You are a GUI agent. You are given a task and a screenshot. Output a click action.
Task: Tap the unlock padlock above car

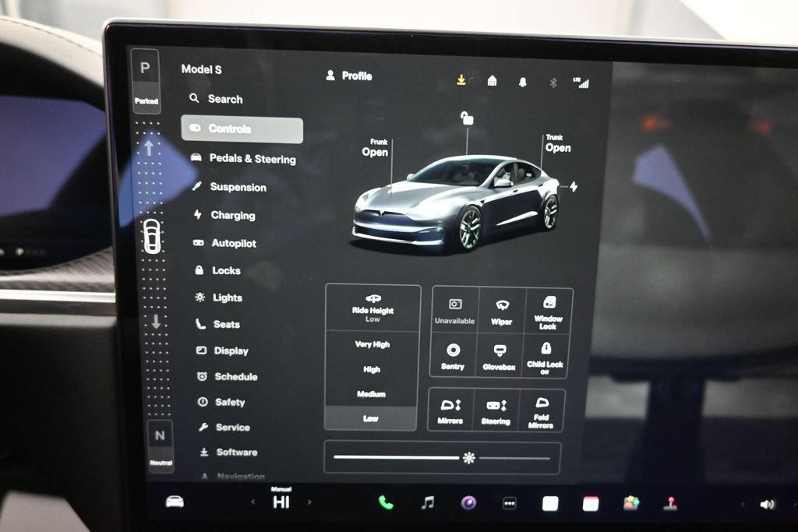pyautogui.click(x=467, y=118)
